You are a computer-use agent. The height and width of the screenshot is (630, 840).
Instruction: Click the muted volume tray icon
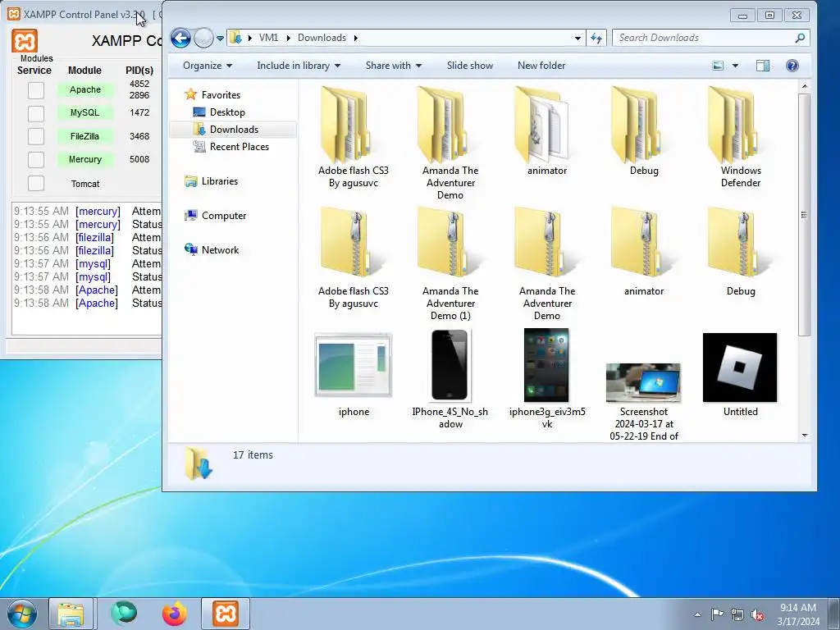[x=757, y=614]
